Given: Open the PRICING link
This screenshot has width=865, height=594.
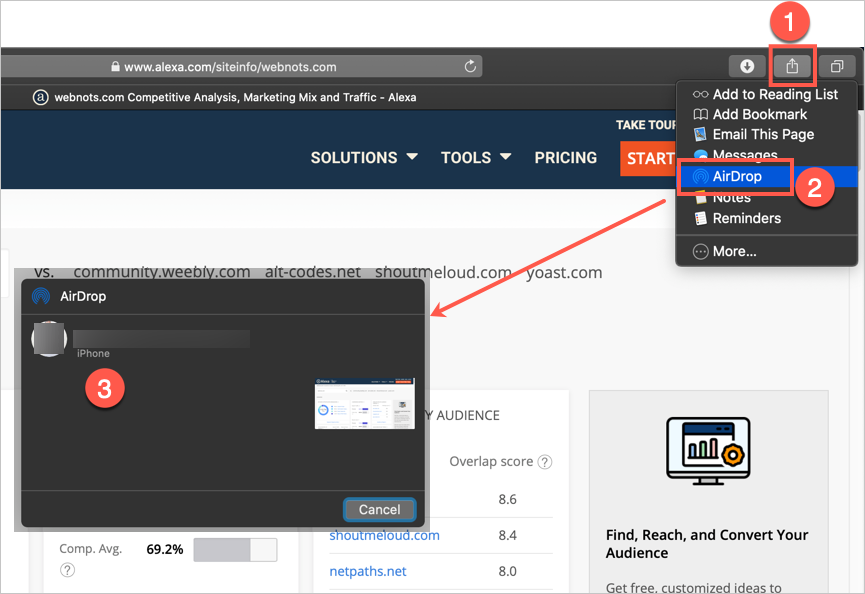Looking at the screenshot, I should [x=565, y=158].
